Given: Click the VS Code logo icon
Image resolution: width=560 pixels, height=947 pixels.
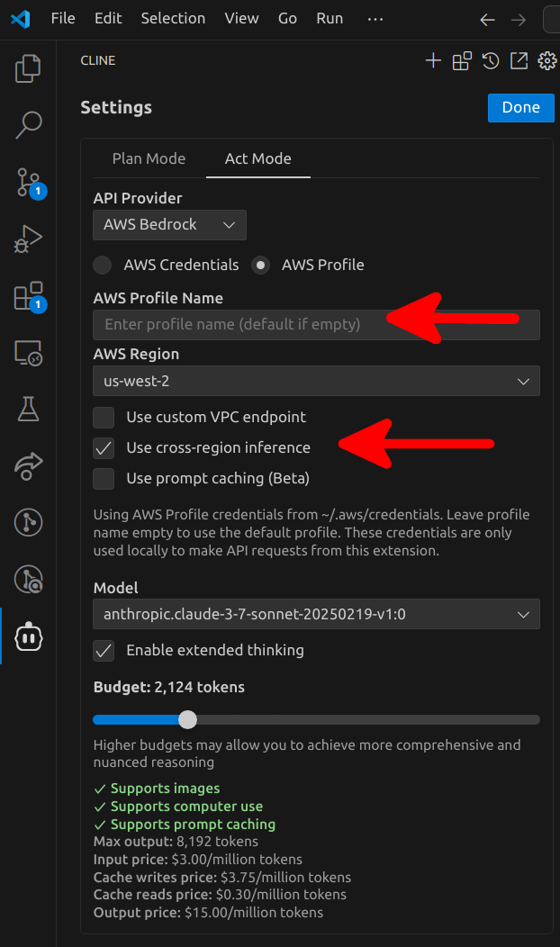Looking at the screenshot, I should point(21,19).
